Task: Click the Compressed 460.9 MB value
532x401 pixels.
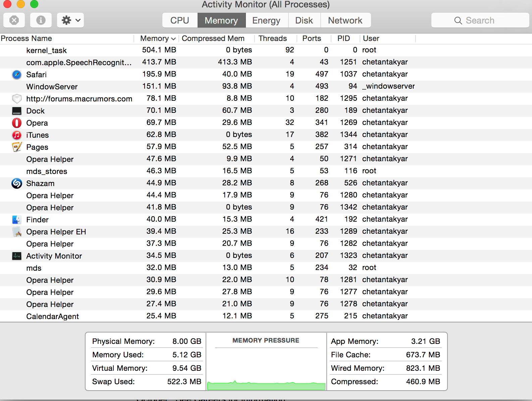Action: coord(423,382)
